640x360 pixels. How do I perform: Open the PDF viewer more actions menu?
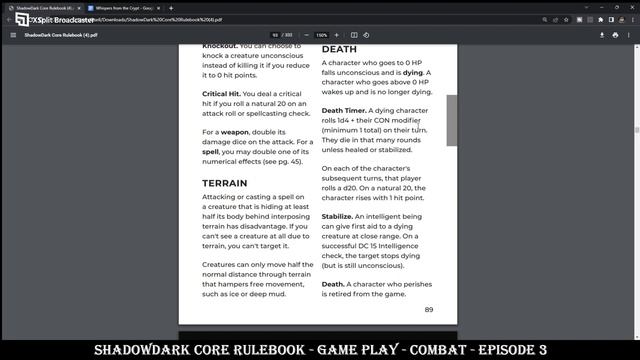point(629,35)
